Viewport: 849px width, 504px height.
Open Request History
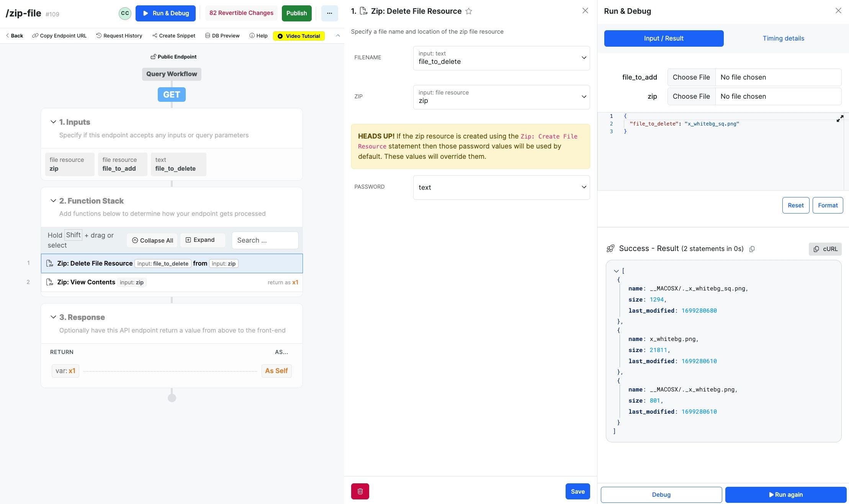pyautogui.click(x=119, y=36)
